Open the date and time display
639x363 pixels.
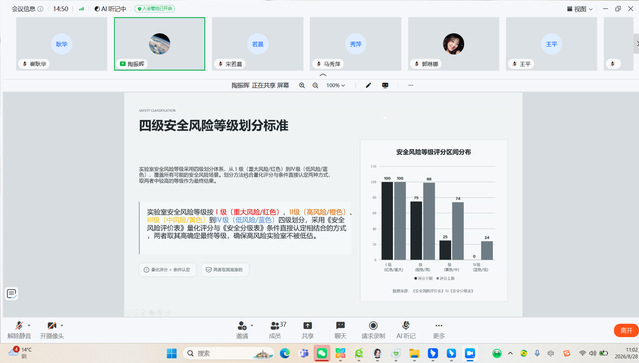[x=626, y=353]
